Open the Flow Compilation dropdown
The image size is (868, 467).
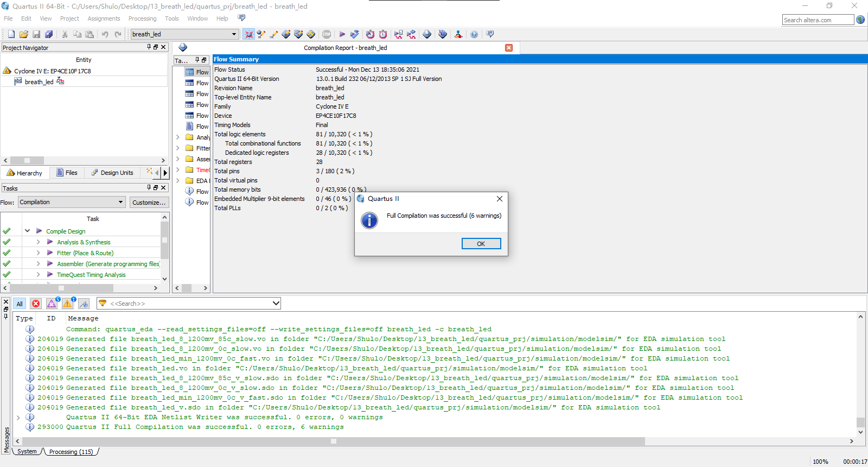pos(120,202)
